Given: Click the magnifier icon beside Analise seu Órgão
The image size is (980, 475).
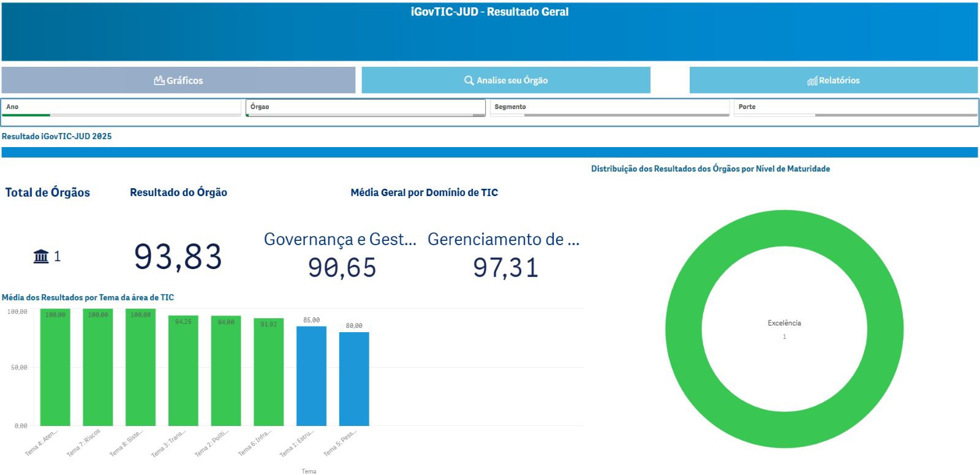Looking at the screenshot, I should (x=469, y=80).
